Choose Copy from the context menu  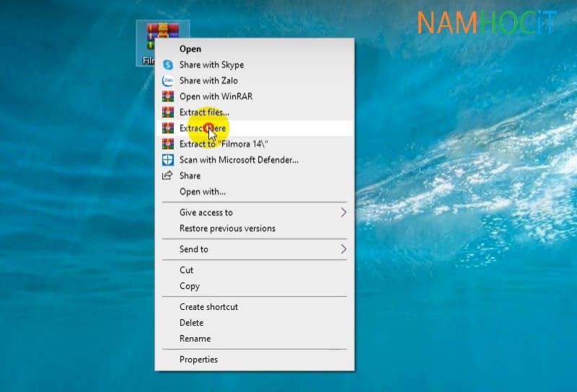pyautogui.click(x=255, y=286)
